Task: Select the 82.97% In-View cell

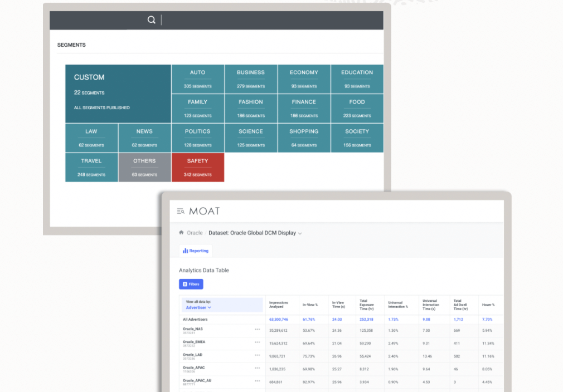Action: pyautogui.click(x=309, y=383)
